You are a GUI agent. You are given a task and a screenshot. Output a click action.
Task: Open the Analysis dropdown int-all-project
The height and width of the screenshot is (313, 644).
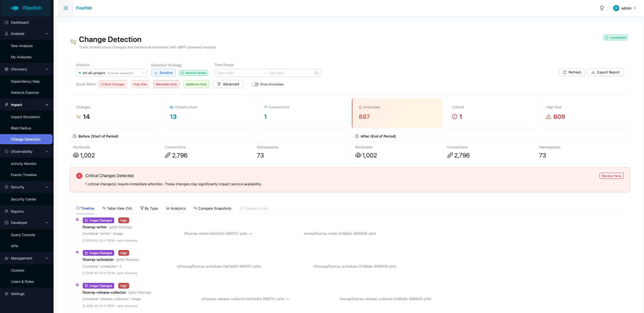point(111,73)
